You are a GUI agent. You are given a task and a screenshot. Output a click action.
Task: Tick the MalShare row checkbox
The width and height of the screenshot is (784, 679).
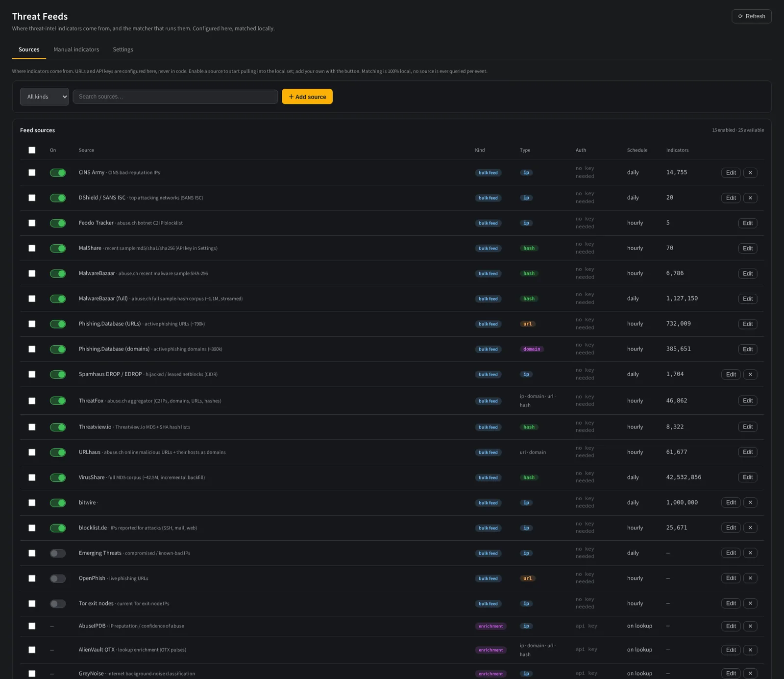click(32, 249)
